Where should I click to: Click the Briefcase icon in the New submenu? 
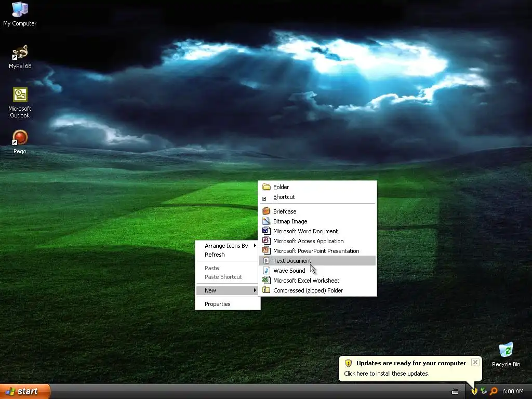coord(267,211)
